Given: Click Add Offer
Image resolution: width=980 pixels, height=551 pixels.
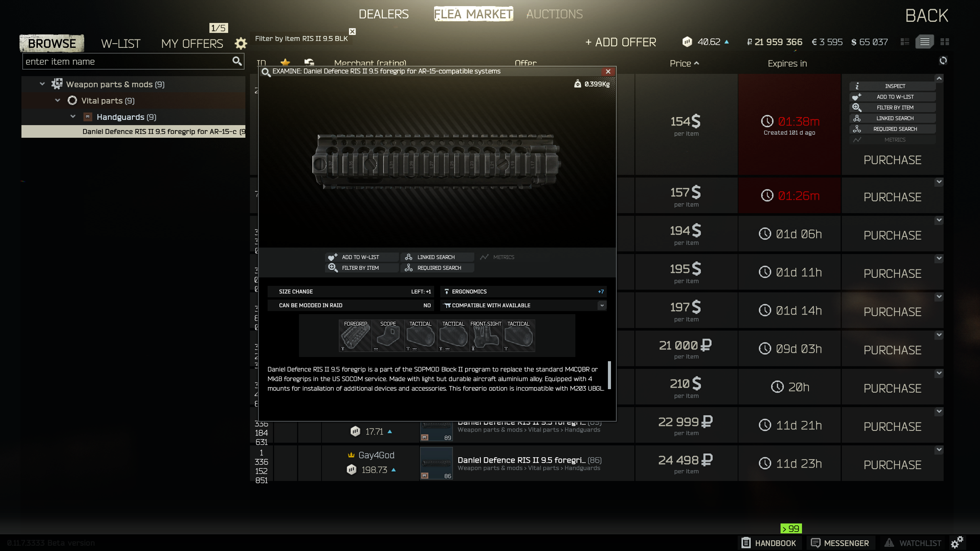Looking at the screenshot, I should 621,42.
